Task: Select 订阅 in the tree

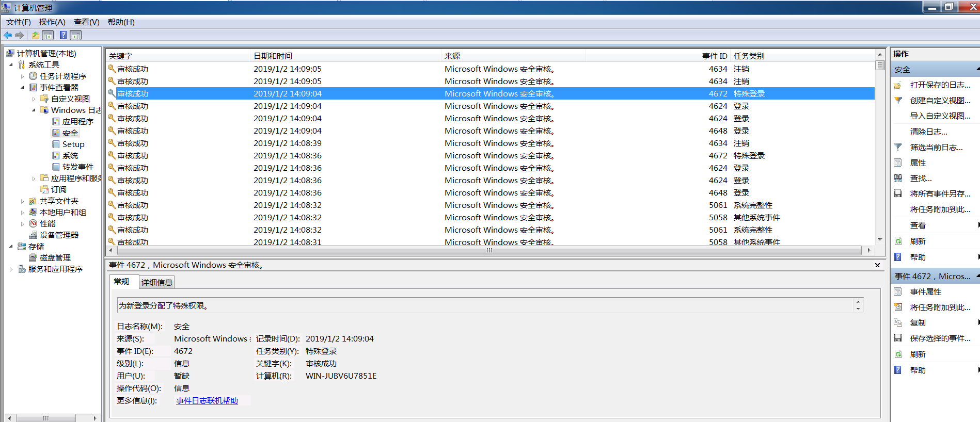Action: (x=59, y=189)
